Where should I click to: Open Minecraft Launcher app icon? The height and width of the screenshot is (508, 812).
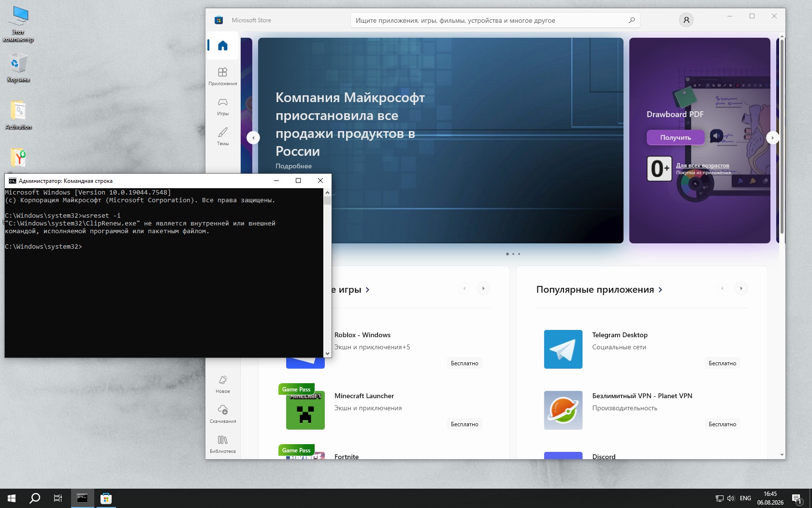coord(305,410)
